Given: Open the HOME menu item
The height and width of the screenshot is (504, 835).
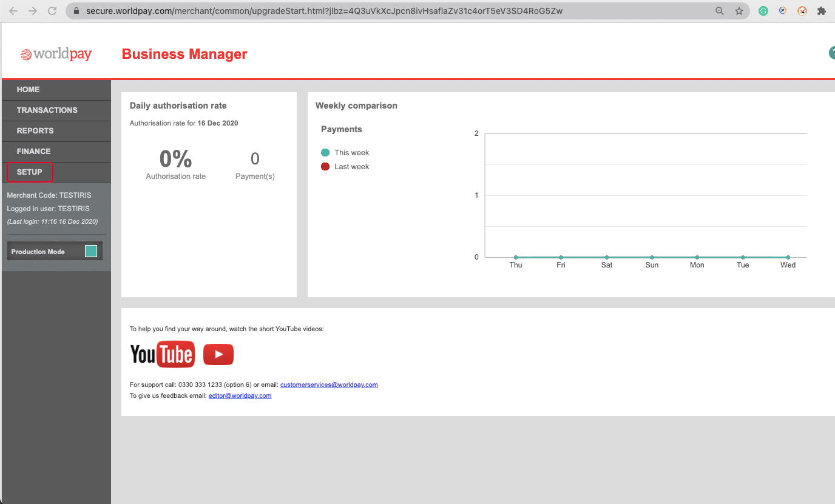Looking at the screenshot, I should tap(29, 90).
